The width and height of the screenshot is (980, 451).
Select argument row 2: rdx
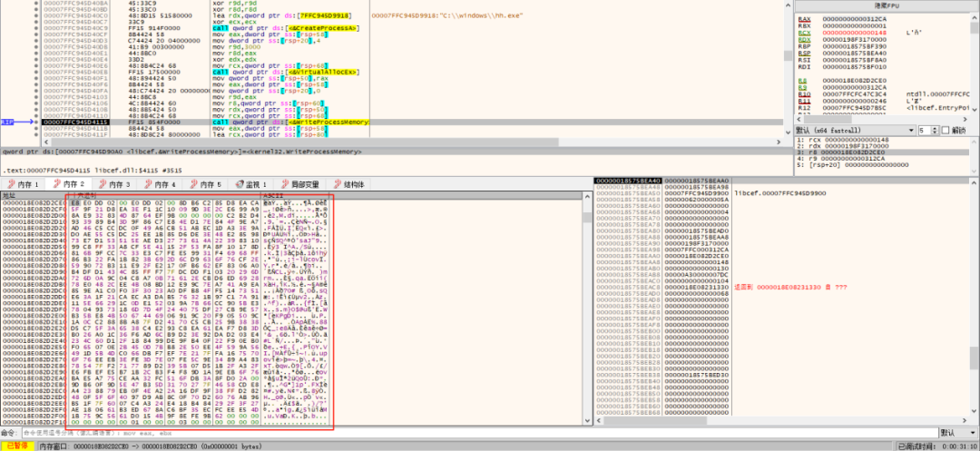(882, 145)
